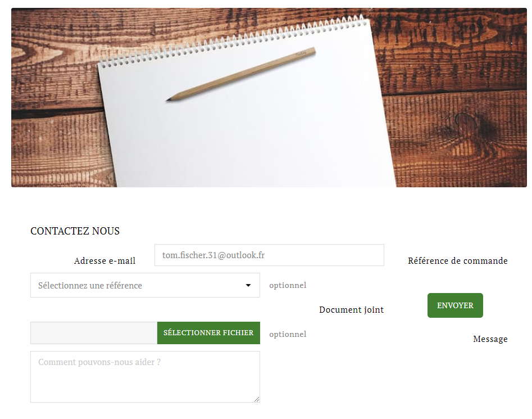Click the message textarea "Comment pouvons-nous aider ?"

click(145, 377)
